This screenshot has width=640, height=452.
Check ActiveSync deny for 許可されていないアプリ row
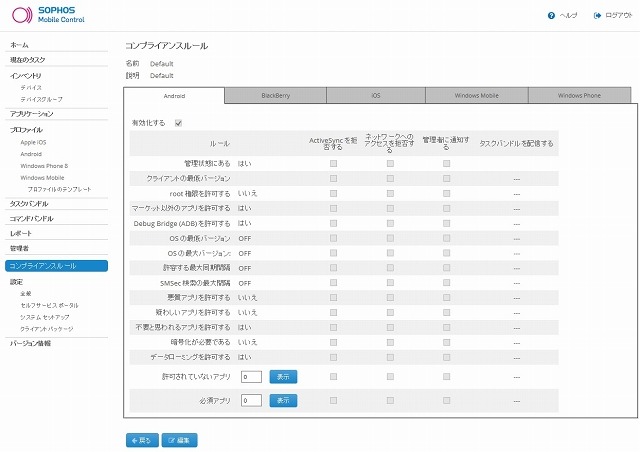pos(333,376)
